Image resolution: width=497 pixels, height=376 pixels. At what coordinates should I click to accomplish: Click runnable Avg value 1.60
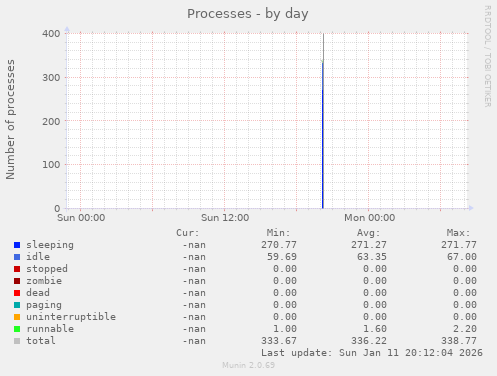click(375, 329)
